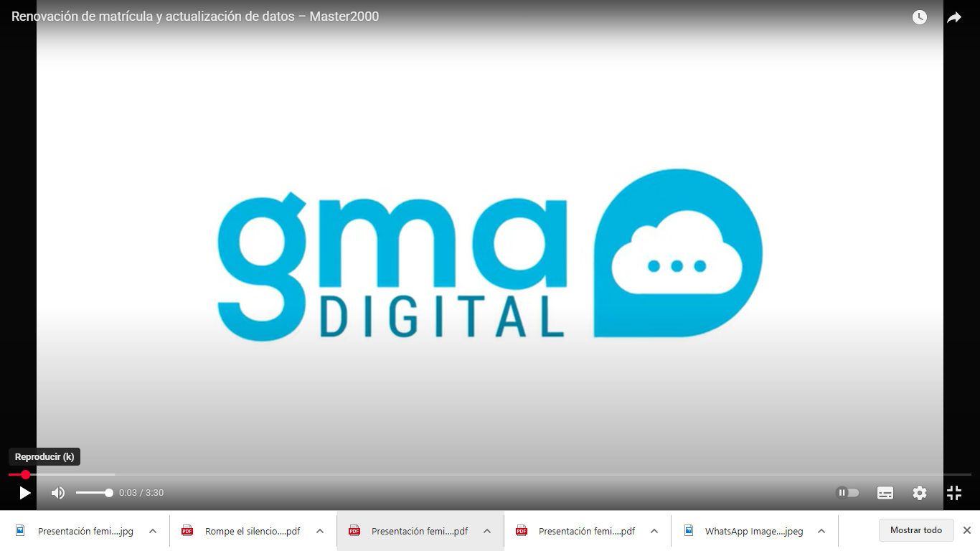
Task: Open the downloaded Presentación femi....jpg file
Action: point(85,532)
